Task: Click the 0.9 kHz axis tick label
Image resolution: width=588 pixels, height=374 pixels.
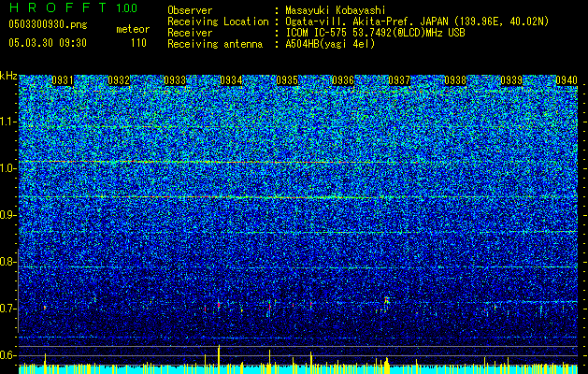Action: tap(7, 215)
